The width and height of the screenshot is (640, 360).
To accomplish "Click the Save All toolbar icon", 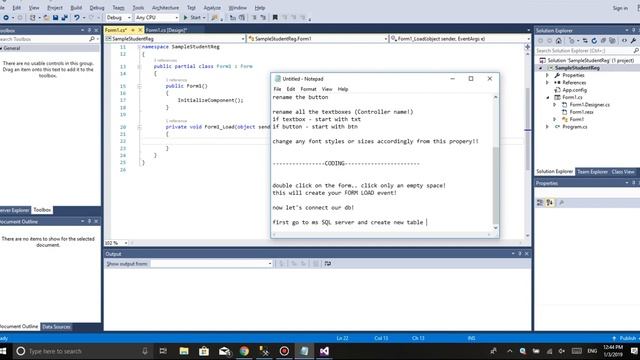I will 64,18.
